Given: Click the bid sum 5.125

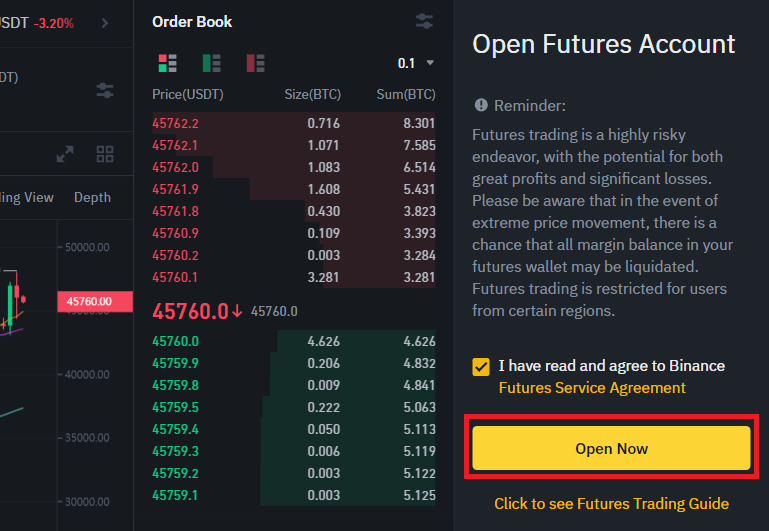Looking at the screenshot, I should coord(419,496).
